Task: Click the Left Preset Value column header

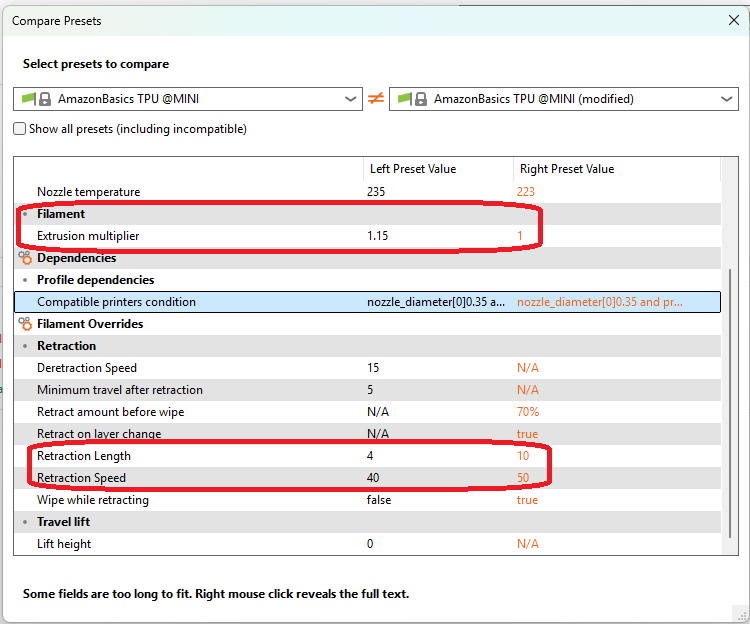Action: coord(412,169)
